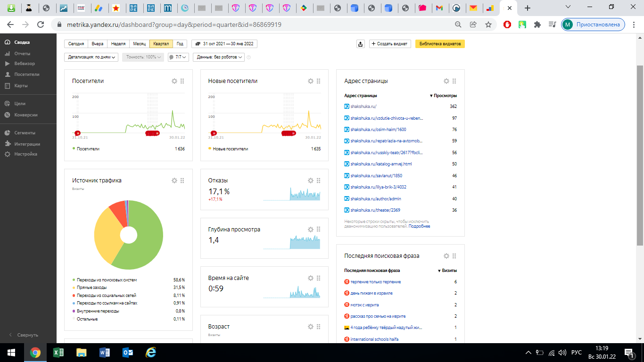Select the Месяц period tab
Viewport: 644px width, 362px height.
pos(139,44)
